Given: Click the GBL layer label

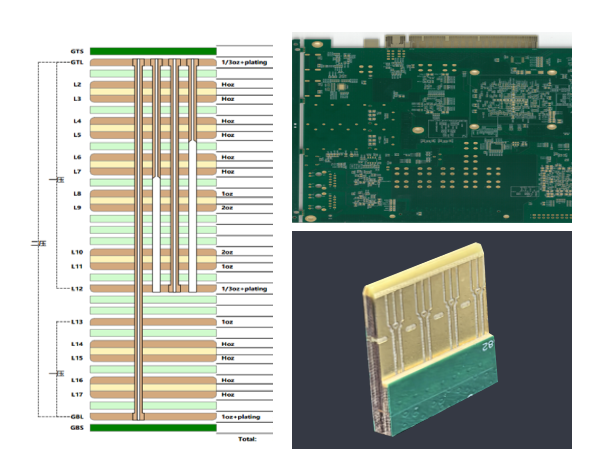Looking at the screenshot, I should (x=77, y=416).
